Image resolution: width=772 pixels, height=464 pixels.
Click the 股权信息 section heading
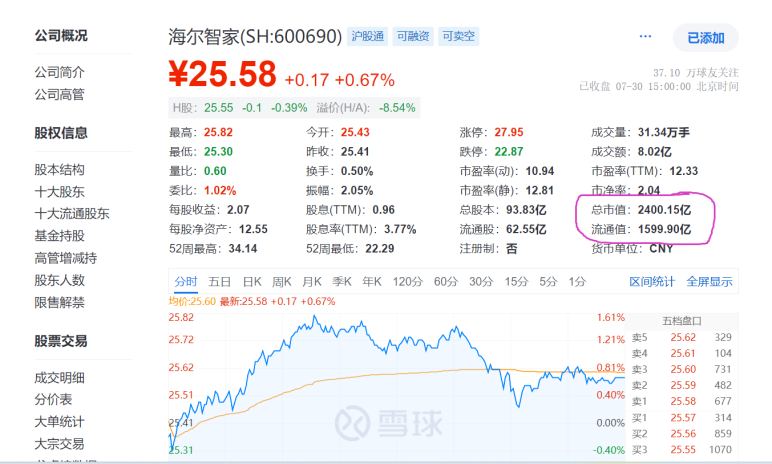point(61,133)
